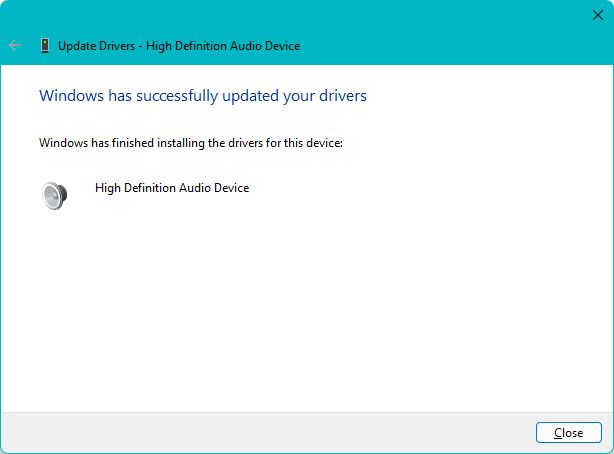Click the 'Update Drivers - High Definition Audio Device' title

pyautogui.click(x=179, y=46)
